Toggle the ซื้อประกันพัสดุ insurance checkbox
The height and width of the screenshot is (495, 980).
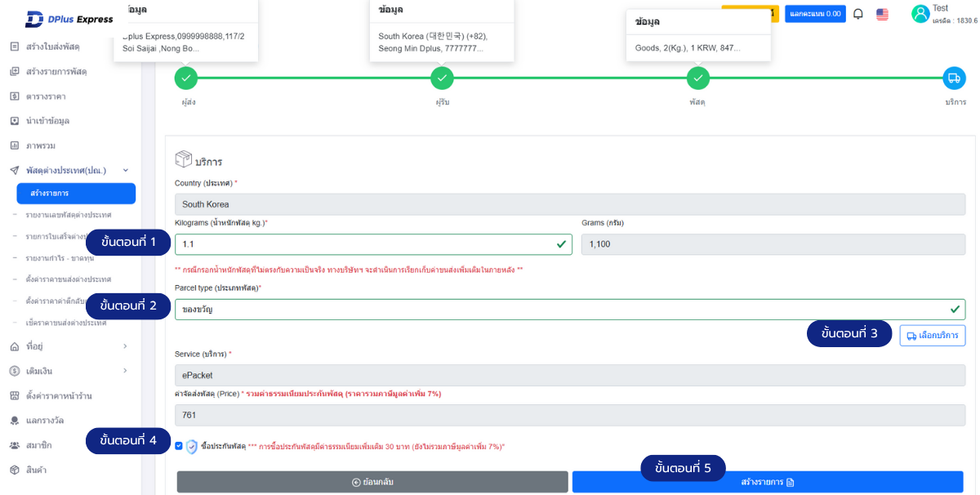point(179,446)
